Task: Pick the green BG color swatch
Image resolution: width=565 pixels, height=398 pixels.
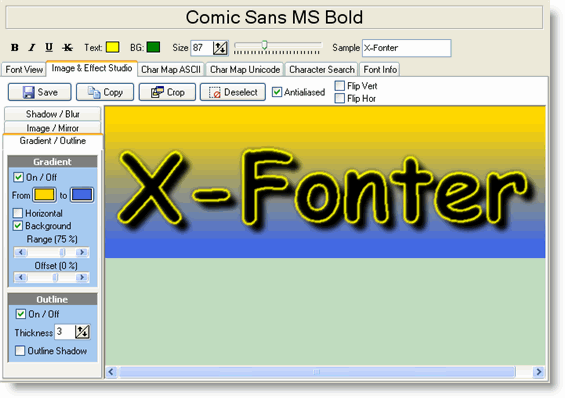Action: (154, 47)
